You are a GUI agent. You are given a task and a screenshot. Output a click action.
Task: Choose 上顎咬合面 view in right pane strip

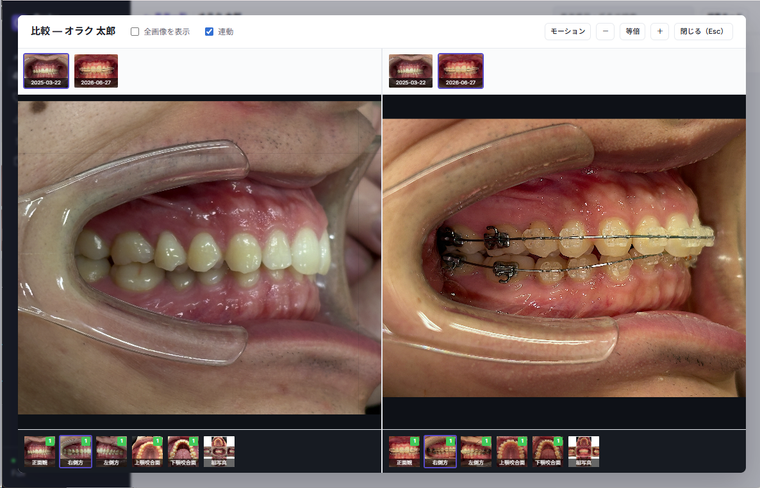[512, 452]
